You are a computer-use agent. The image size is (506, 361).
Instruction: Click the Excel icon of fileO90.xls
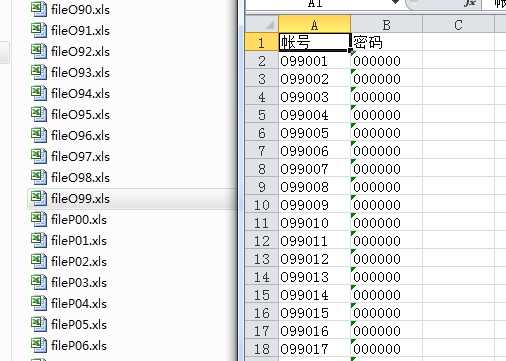click(39, 9)
